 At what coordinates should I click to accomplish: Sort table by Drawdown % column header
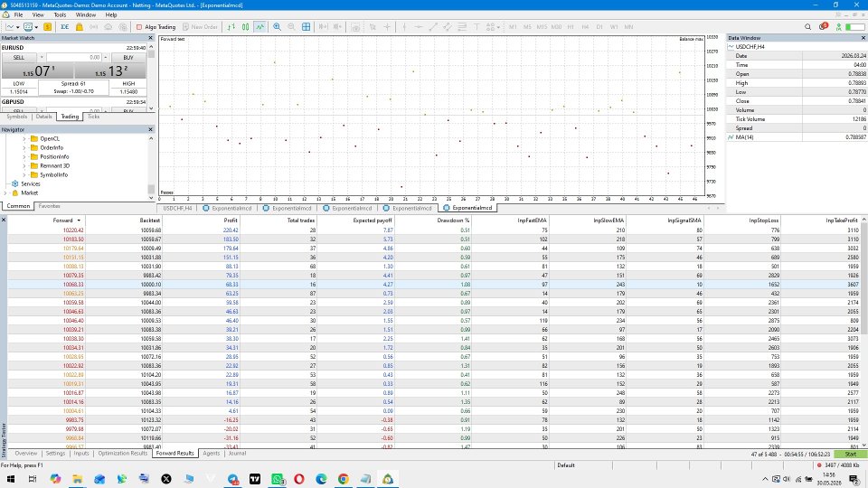tap(432, 221)
